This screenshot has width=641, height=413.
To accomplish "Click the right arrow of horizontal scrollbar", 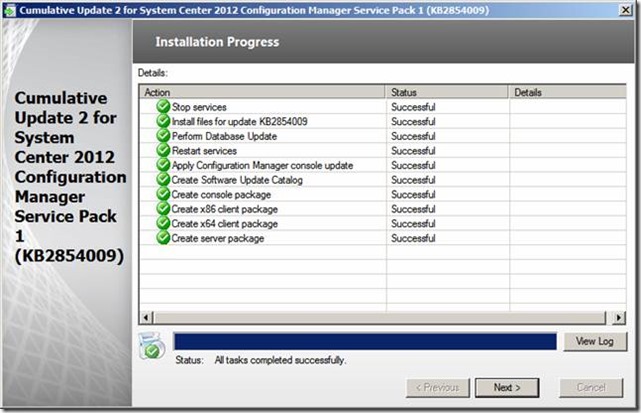I will pos(619,318).
